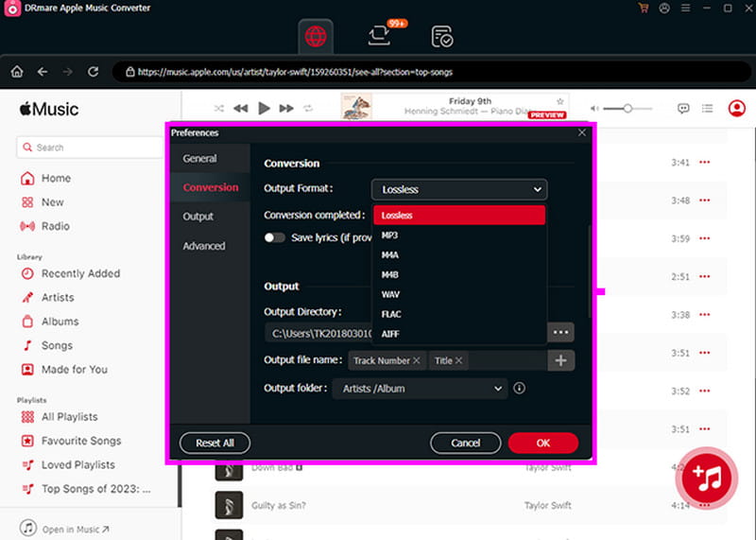Switch to the Conversion preferences tab
Screen dimensions: 756x540
click(x=210, y=187)
